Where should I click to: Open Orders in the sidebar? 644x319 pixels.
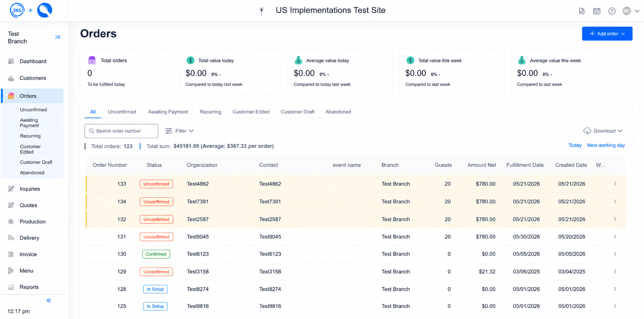pyautogui.click(x=33, y=96)
